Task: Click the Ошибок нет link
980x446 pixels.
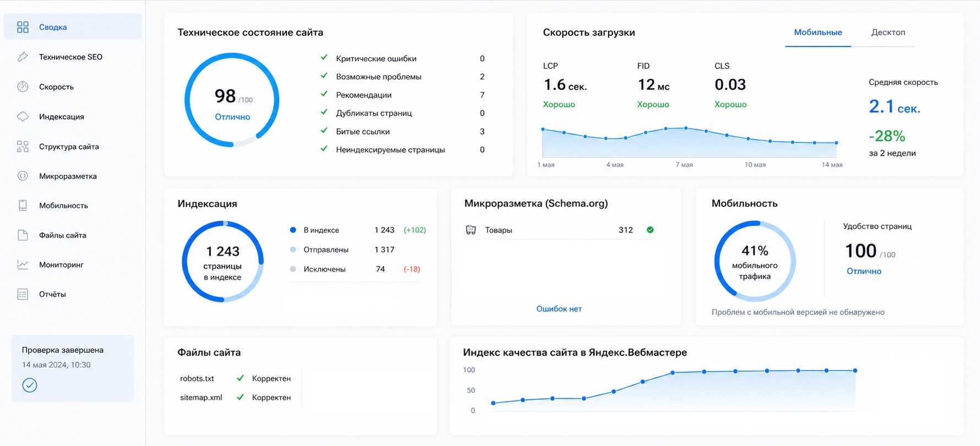Action: click(559, 309)
